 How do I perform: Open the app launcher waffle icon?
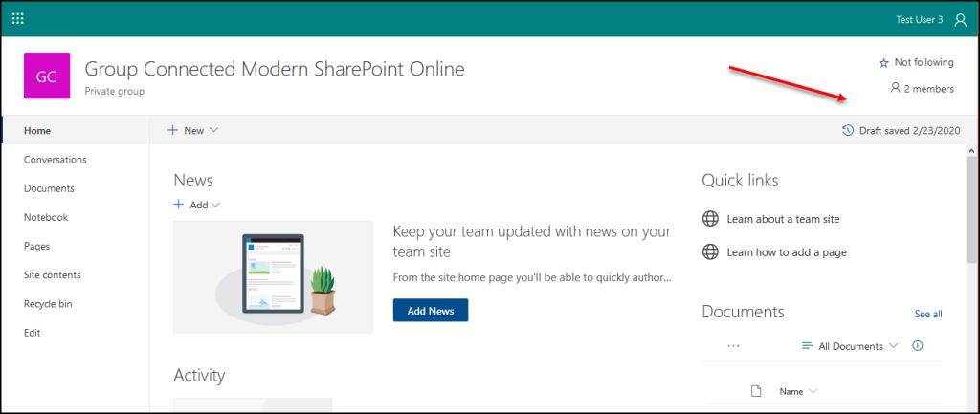(x=17, y=19)
